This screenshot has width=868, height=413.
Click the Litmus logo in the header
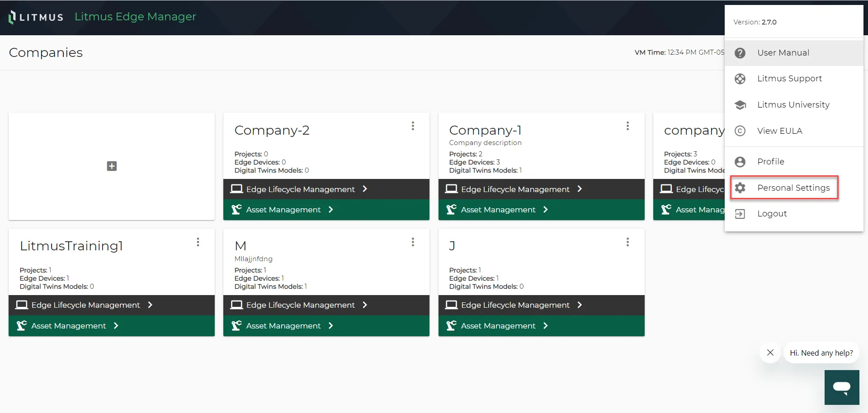coord(36,17)
